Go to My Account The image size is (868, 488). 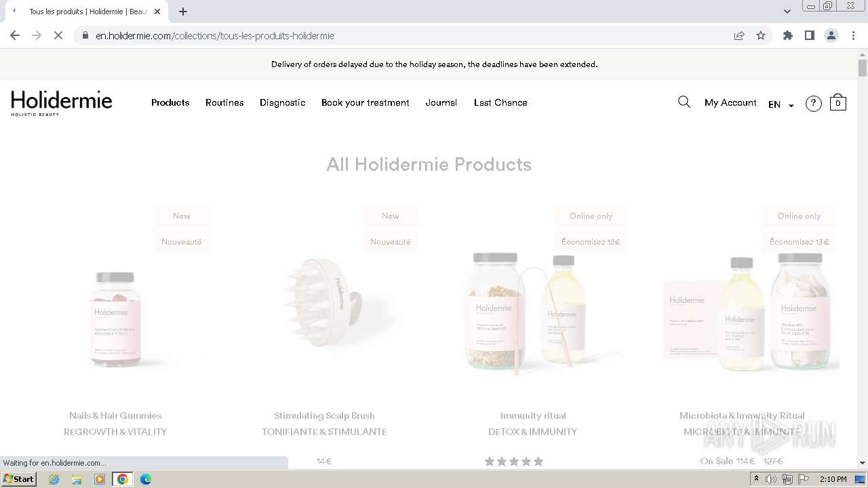730,102
